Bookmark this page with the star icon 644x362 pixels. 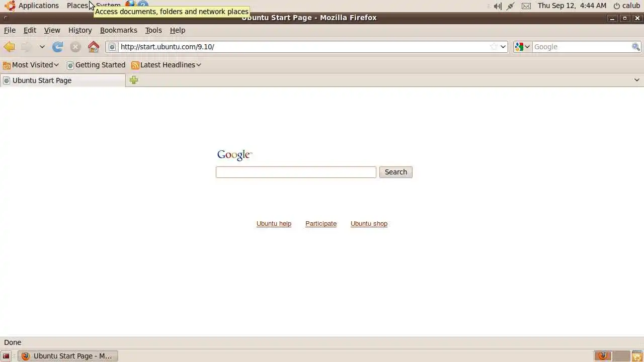pyautogui.click(x=494, y=47)
